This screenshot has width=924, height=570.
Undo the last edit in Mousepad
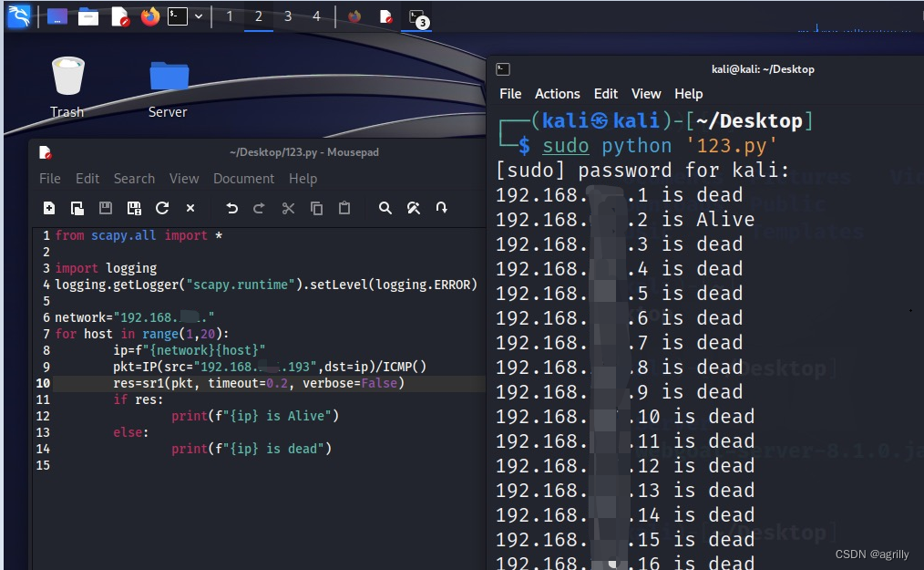click(x=231, y=208)
